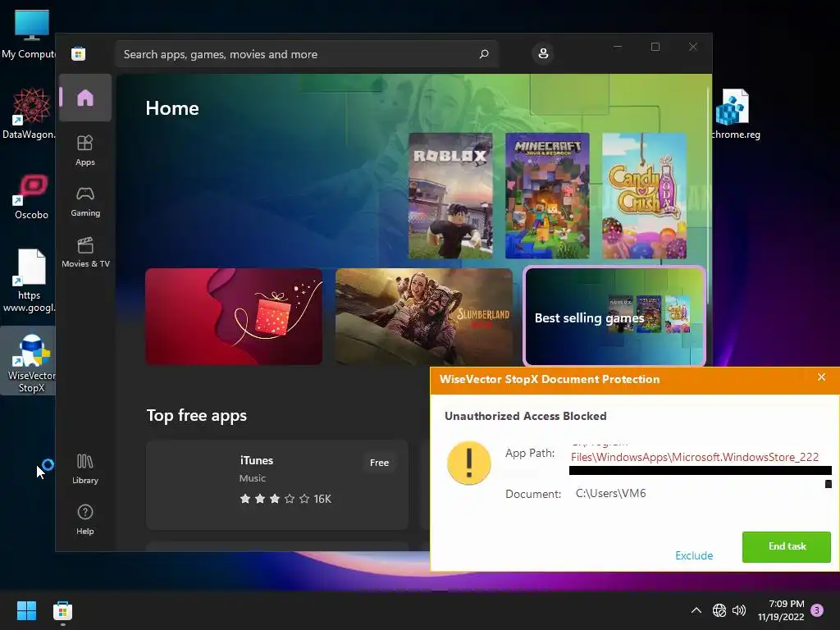Screen dimensions: 840x630
Task: Select the WiseVector StopX desktop icon
Action: pyautogui.click(x=30, y=363)
